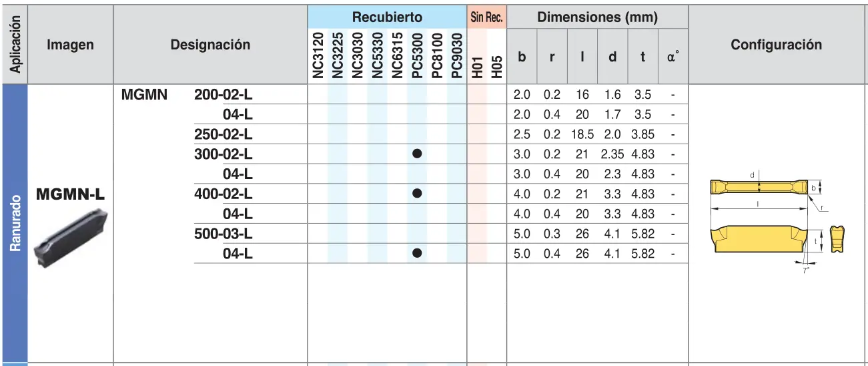868x366 pixels.
Task: Click the Configuración column header
Action: pos(777,45)
